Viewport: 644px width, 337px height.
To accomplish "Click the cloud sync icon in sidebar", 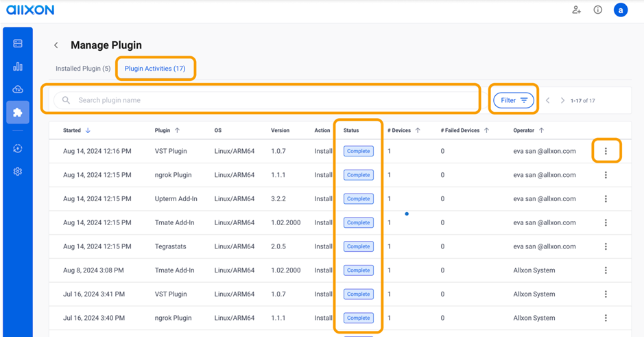I will [18, 89].
